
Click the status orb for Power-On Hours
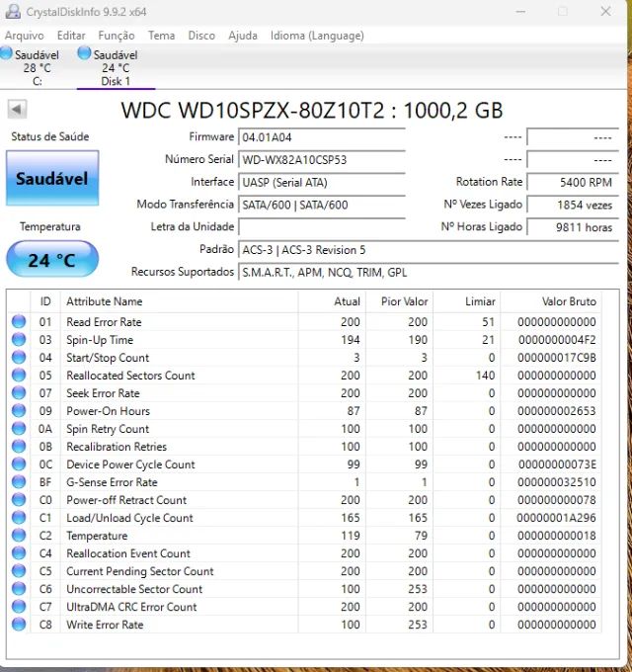click(19, 410)
